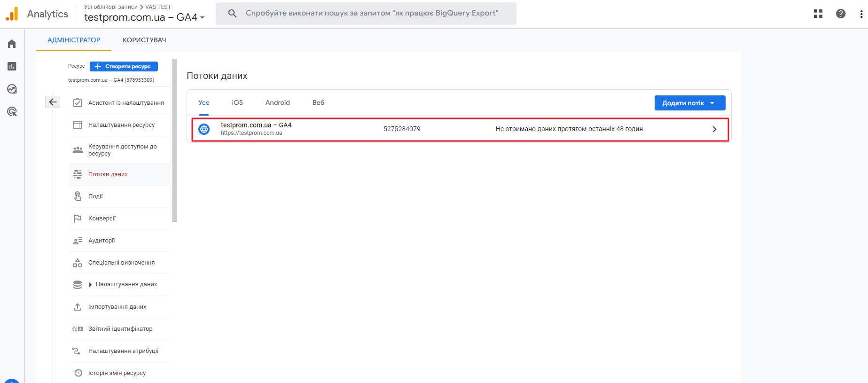Open the Explore icon in left rail
This screenshot has width=868, height=383.
tap(12, 89)
